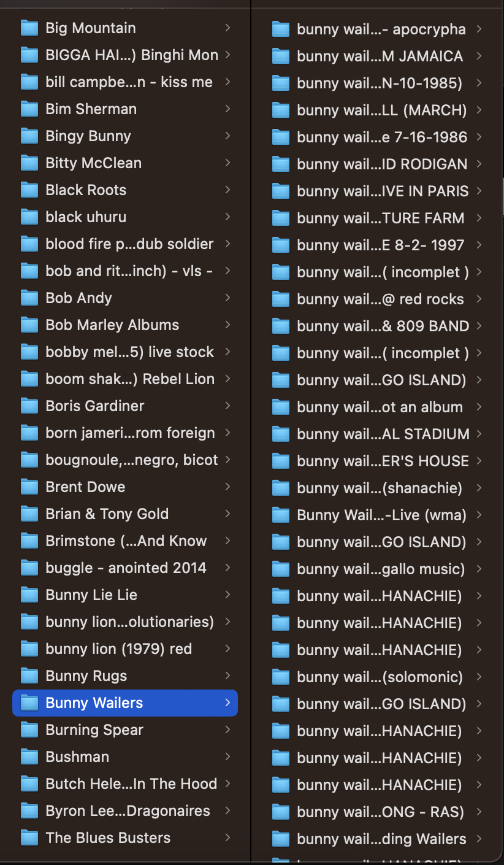Image resolution: width=504 pixels, height=865 pixels.
Task: Click folder icon for Bunny Wail…-Live (wma)
Action: [x=281, y=515]
